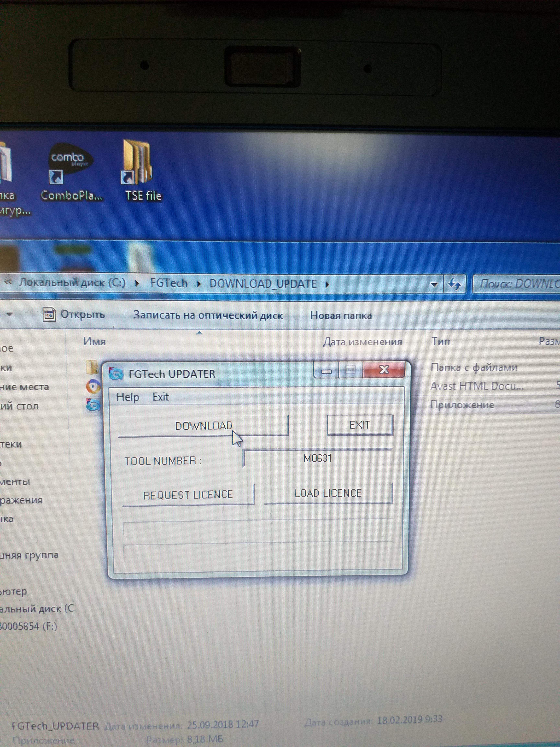This screenshot has width=560, height=747.
Task: Click the lower progress bar in updater
Action: tap(258, 551)
